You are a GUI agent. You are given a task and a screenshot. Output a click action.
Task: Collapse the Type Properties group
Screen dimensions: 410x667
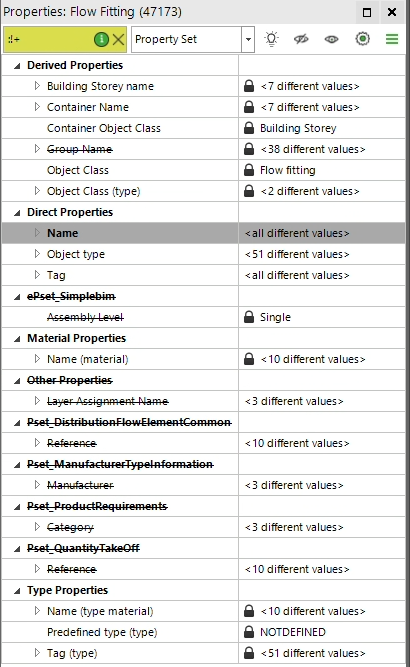(17, 590)
